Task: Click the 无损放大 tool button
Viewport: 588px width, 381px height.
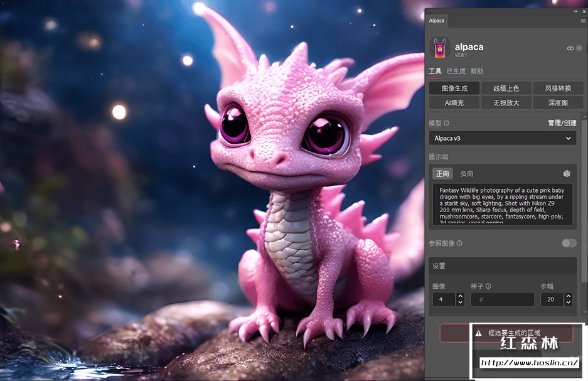Action: 506,103
